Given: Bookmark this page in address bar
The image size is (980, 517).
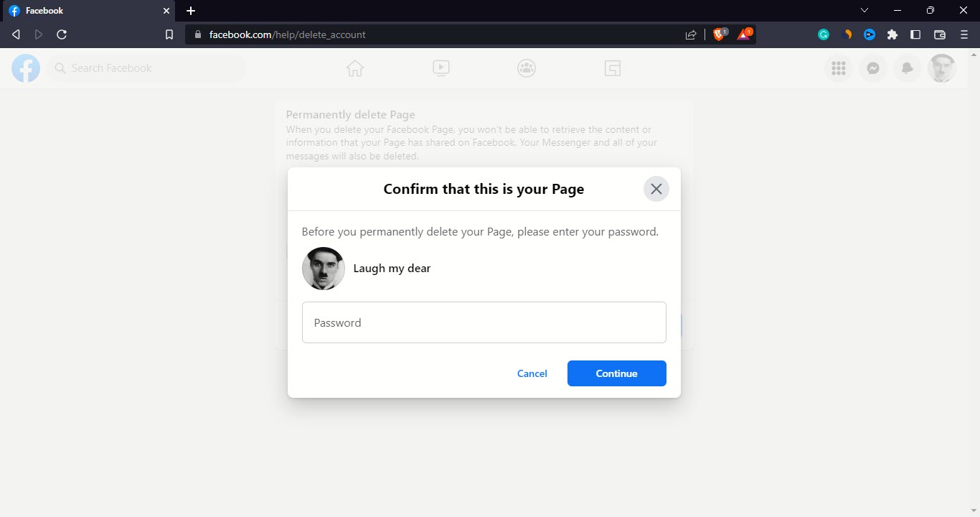Looking at the screenshot, I should (169, 34).
